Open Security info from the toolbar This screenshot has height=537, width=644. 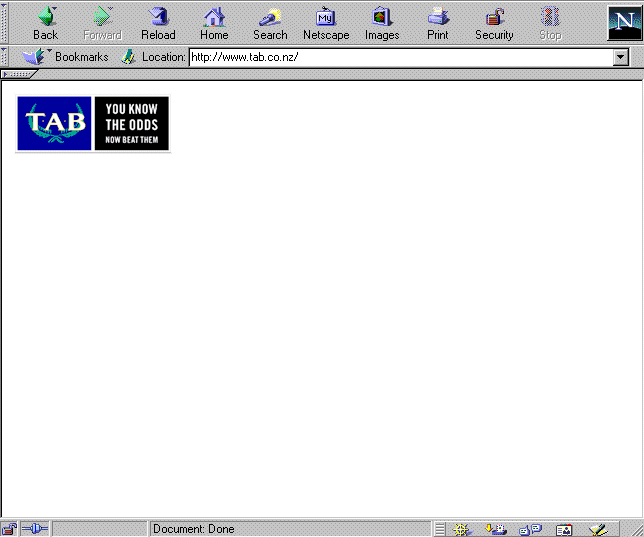coord(494,23)
